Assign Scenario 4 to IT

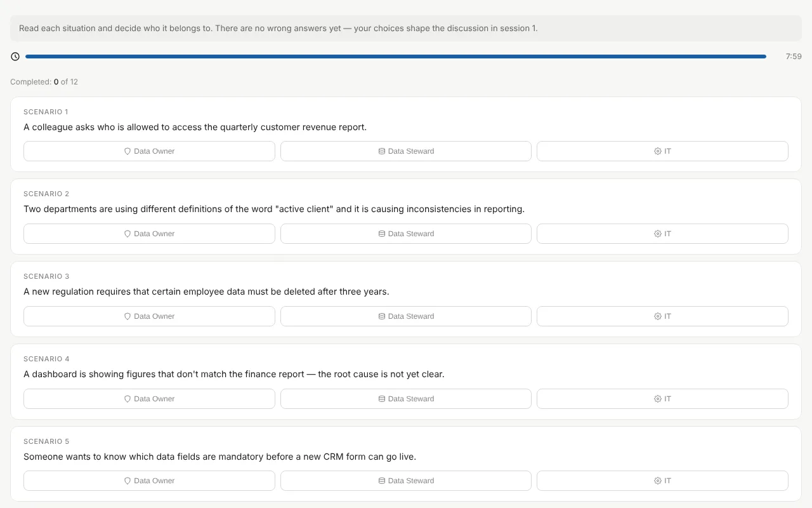pyautogui.click(x=662, y=399)
